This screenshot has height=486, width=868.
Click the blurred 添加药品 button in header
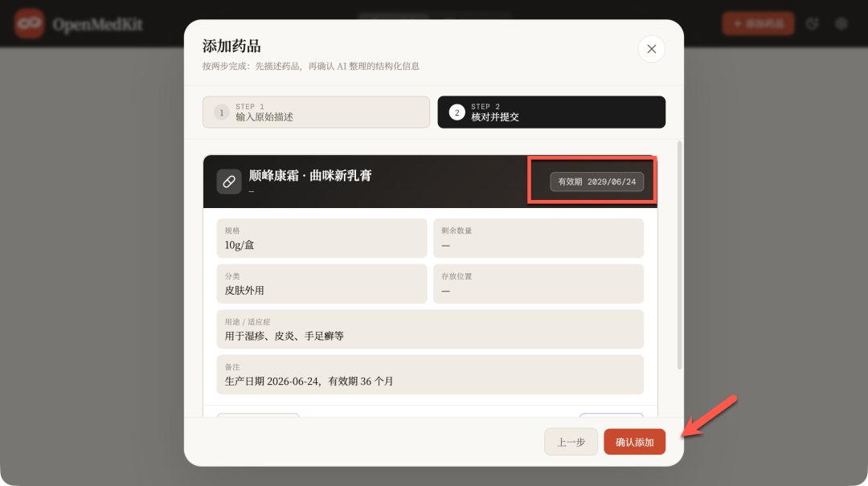click(x=759, y=24)
